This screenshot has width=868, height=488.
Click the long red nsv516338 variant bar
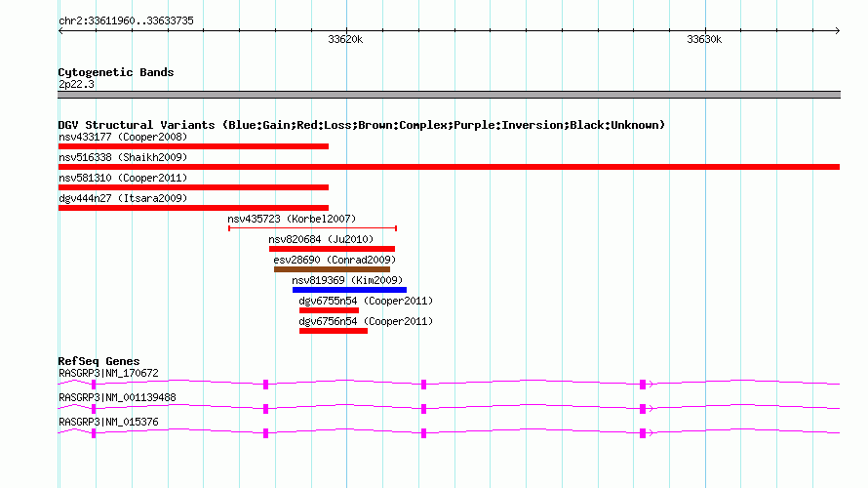point(449,167)
